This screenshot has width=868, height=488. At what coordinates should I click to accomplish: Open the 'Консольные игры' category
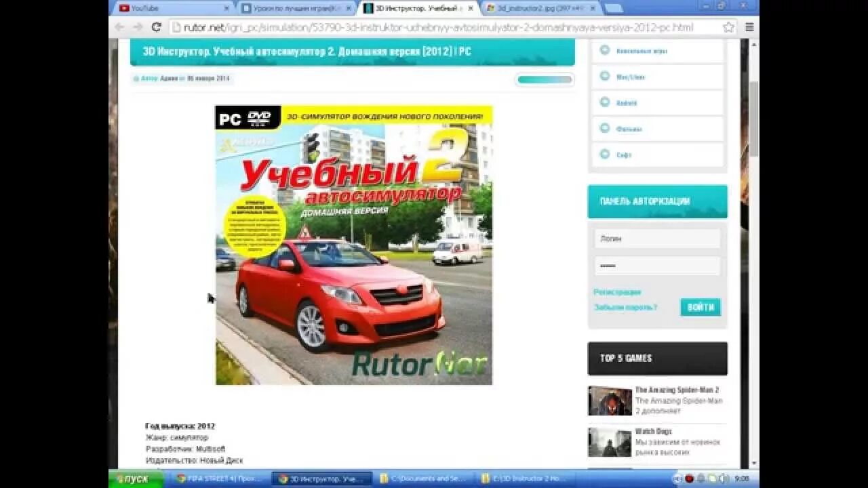point(642,51)
